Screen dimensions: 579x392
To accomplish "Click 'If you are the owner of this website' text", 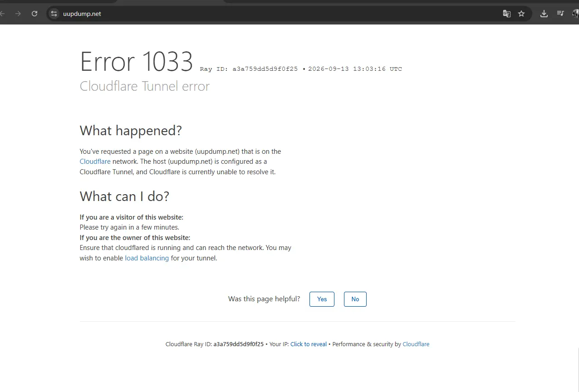I will 135,238.
